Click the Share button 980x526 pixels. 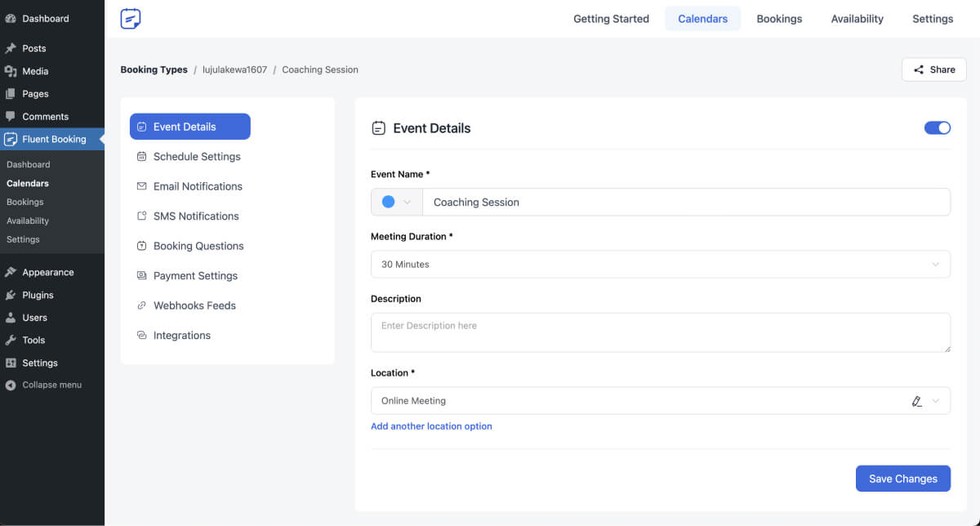[x=934, y=69]
